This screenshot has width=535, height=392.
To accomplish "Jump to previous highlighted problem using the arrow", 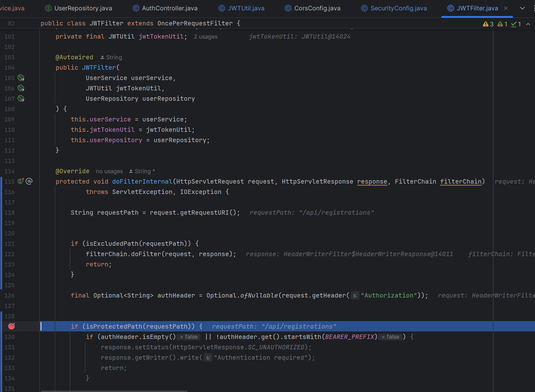I will 528,24.
